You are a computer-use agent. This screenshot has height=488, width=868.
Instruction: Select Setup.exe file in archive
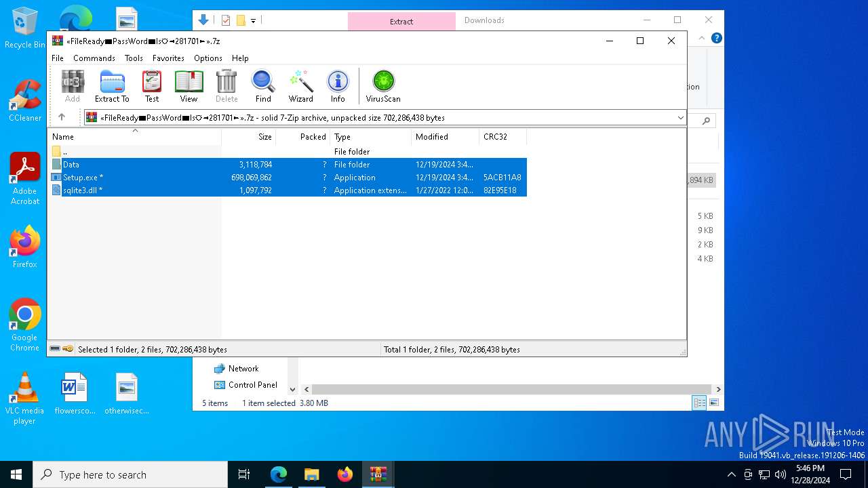[288, 178]
